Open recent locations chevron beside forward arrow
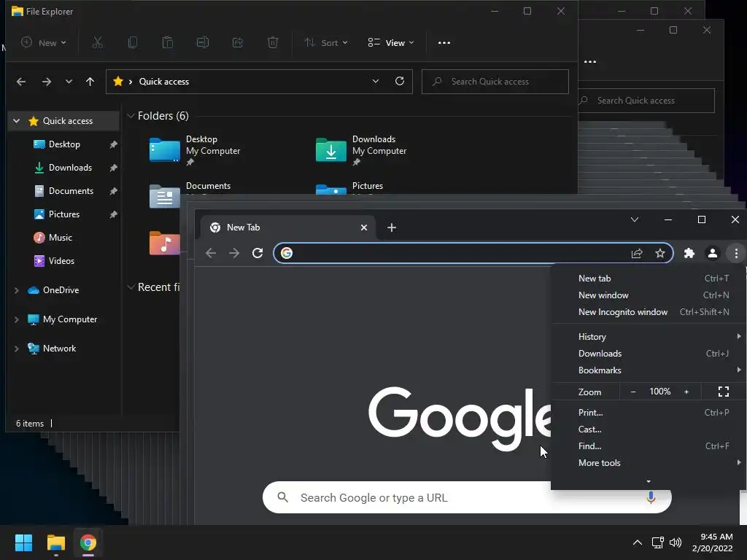 [x=69, y=82]
